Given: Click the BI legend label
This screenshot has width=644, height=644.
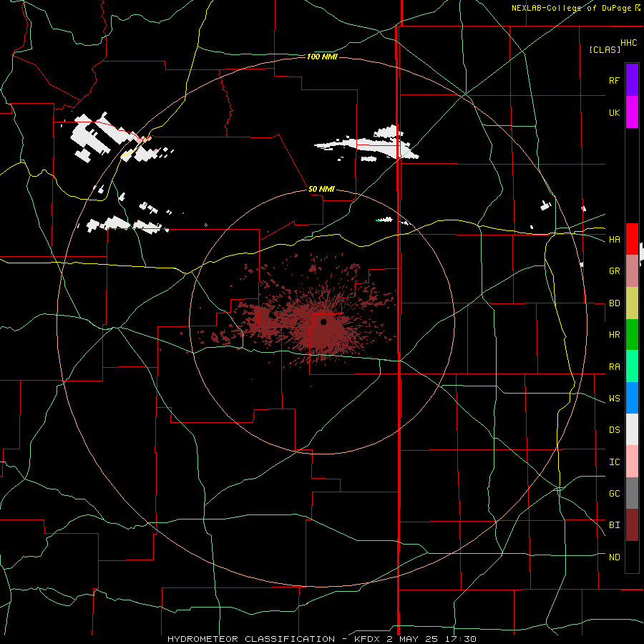Looking at the screenshot, I should coord(614,525).
